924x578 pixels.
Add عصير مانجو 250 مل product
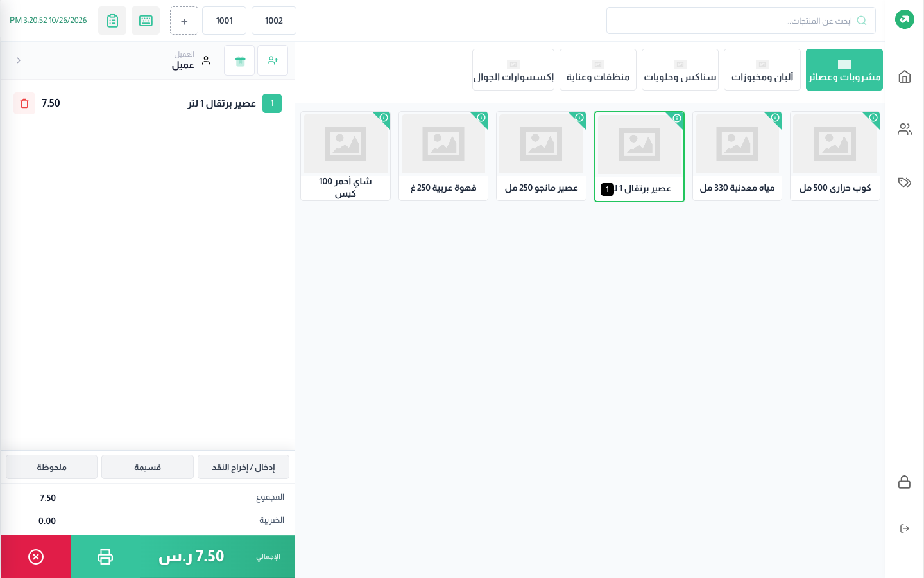tap(541, 156)
